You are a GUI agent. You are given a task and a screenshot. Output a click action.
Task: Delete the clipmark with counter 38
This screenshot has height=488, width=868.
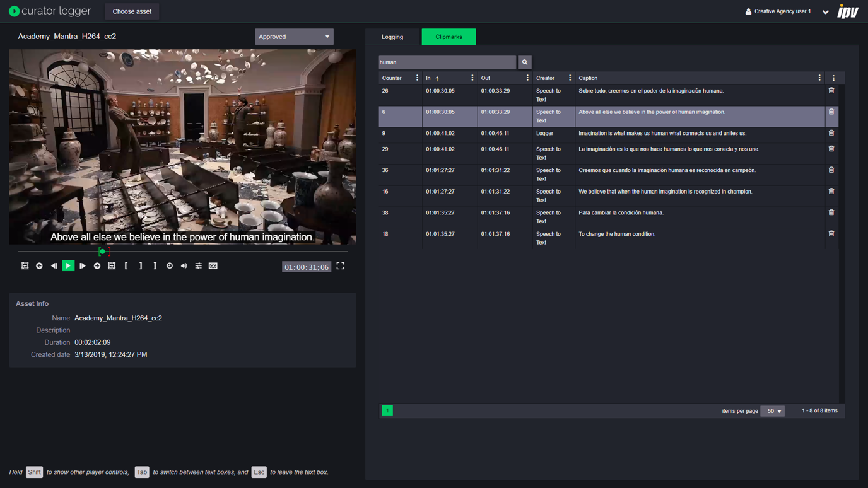click(x=831, y=212)
